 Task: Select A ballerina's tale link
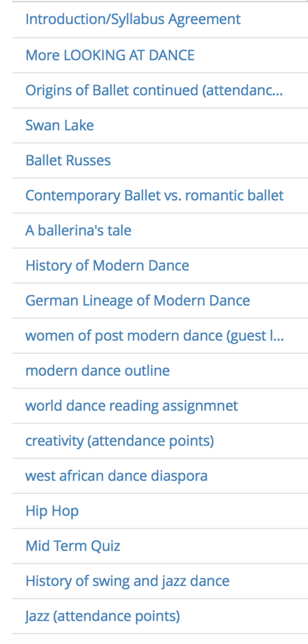tap(78, 230)
